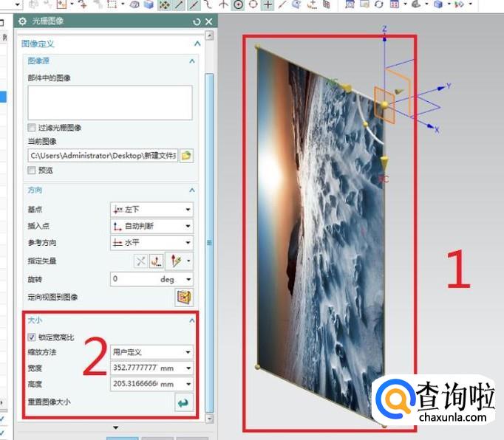Open the 缩放方法 scaling method dropdown
This screenshot has width=504, height=440.
151,352
